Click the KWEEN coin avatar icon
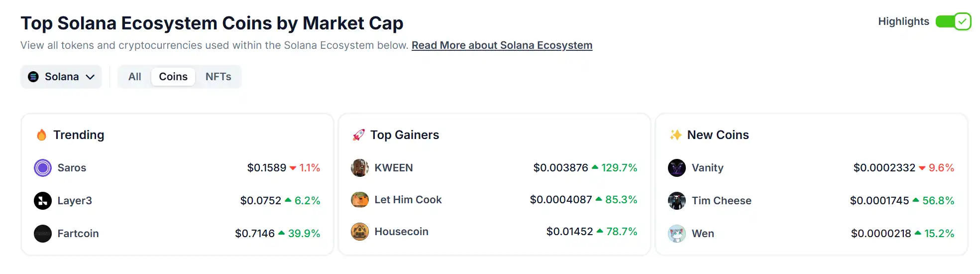This screenshot has height=274, width=980. click(359, 168)
